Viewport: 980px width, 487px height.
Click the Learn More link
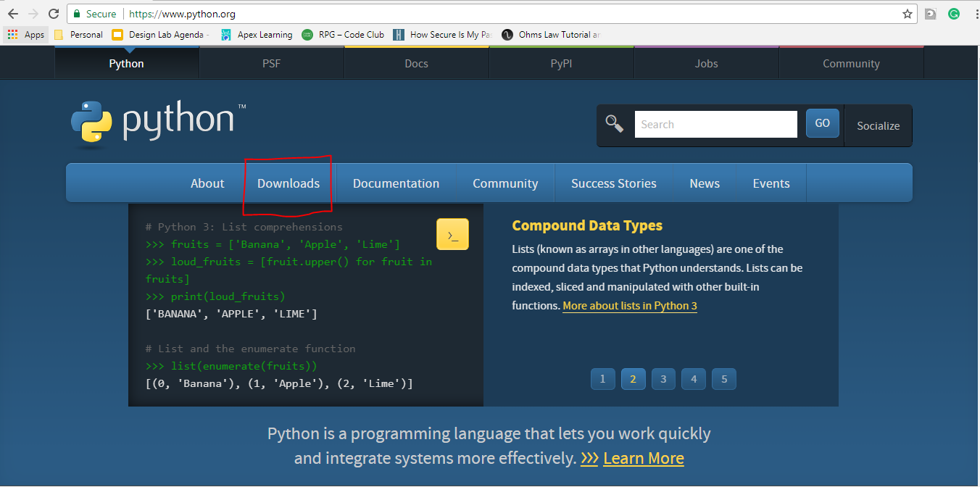(644, 458)
